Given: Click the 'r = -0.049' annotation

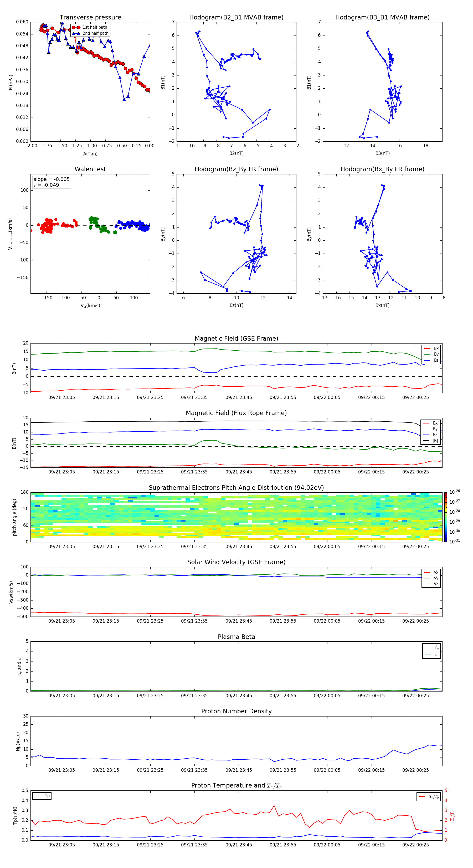Looking at the screenshot, I should coord(47,185).
